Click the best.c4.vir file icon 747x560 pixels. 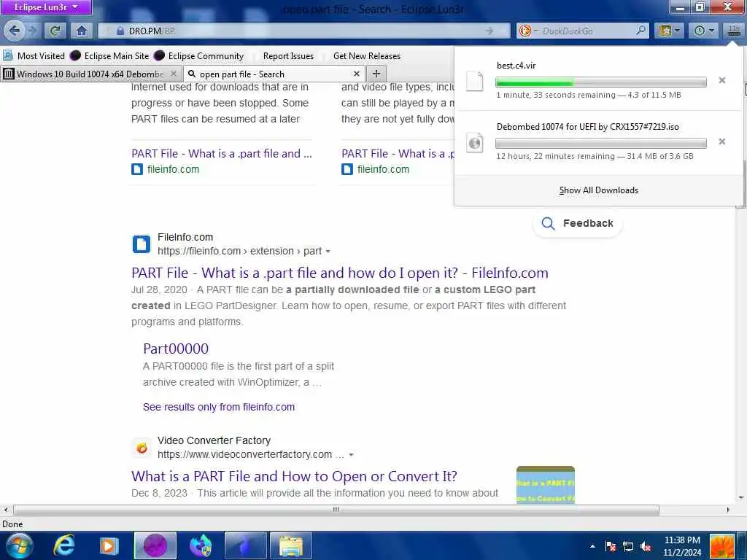[x=474, y=81]
